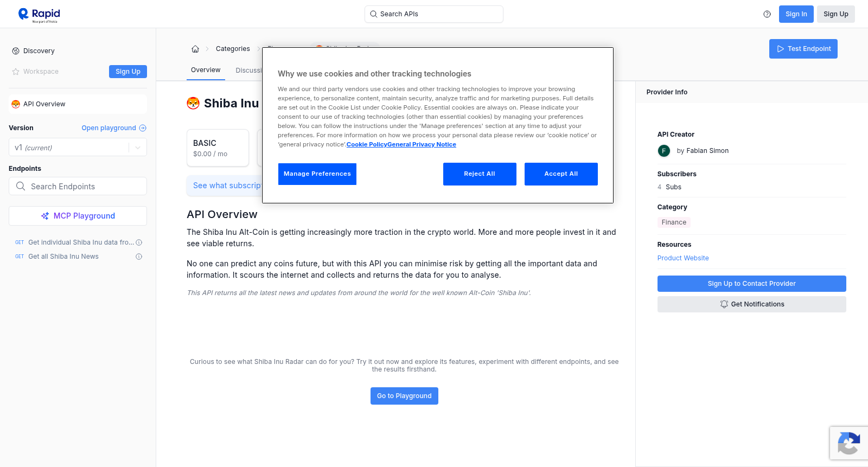Screen dimensions: 868x467
Task: Open Get individual Shiba Inu data endpoint
Action: point(81,242)
